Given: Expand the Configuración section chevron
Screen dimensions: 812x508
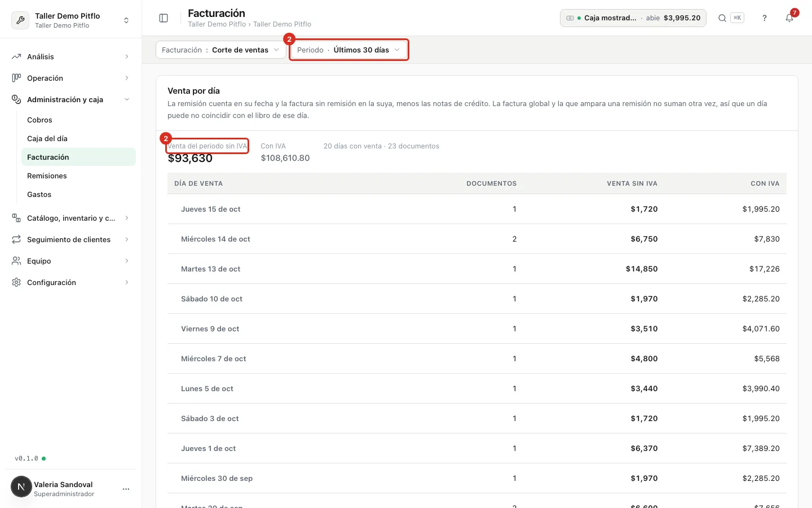Looking at the screenshot, I should pos(127,282).
